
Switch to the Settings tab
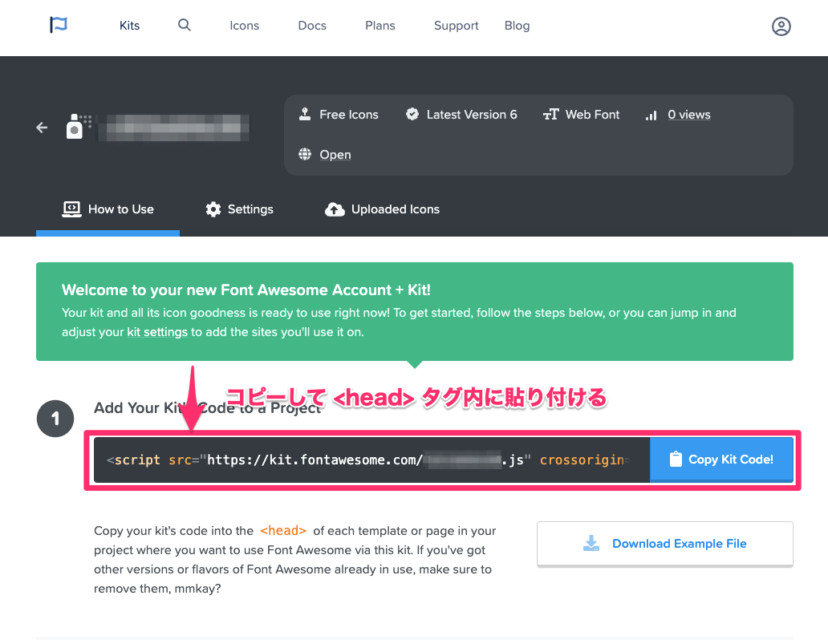click(239, 209)
